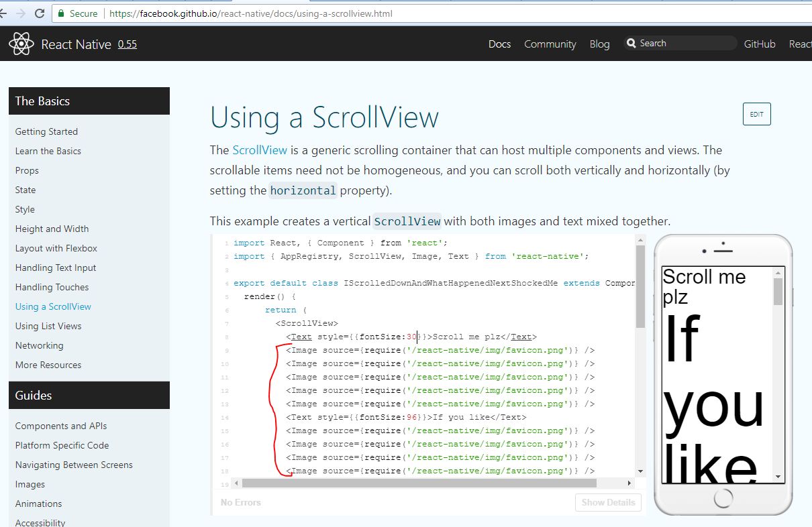Click the React Native atom logo

click(x=21, y=43)
